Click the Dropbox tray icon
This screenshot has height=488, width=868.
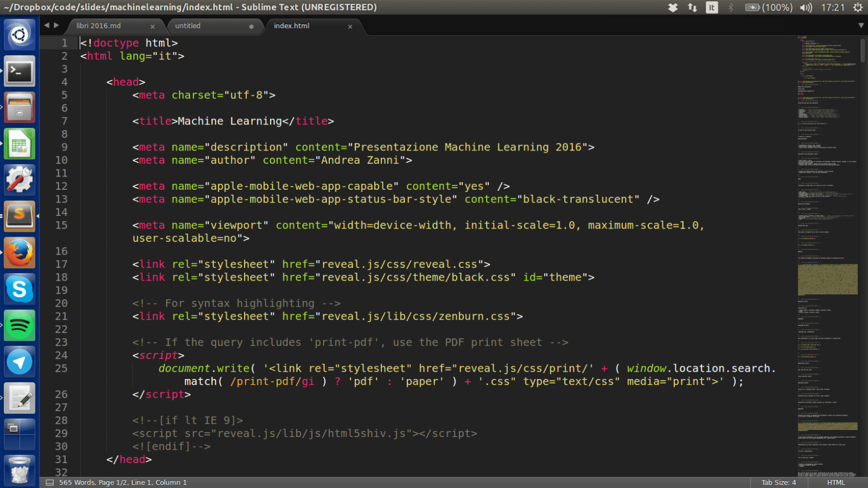coord(673,7)
